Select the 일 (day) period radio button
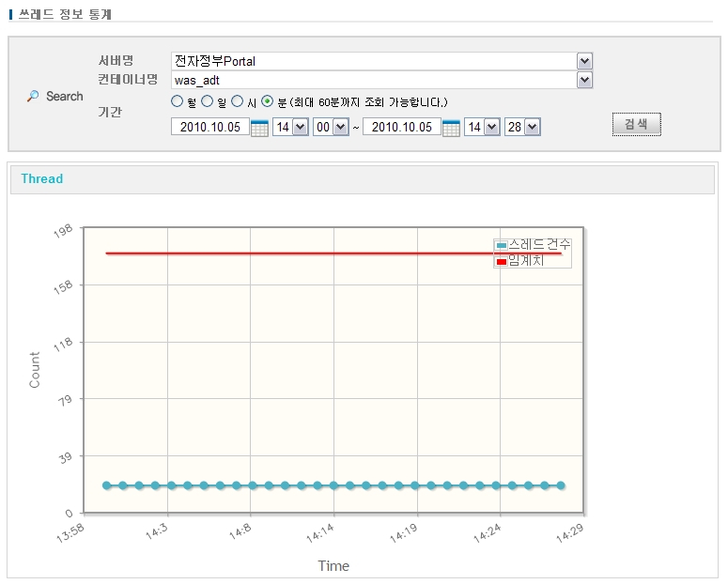728x584 pixels. coord(208,101)
